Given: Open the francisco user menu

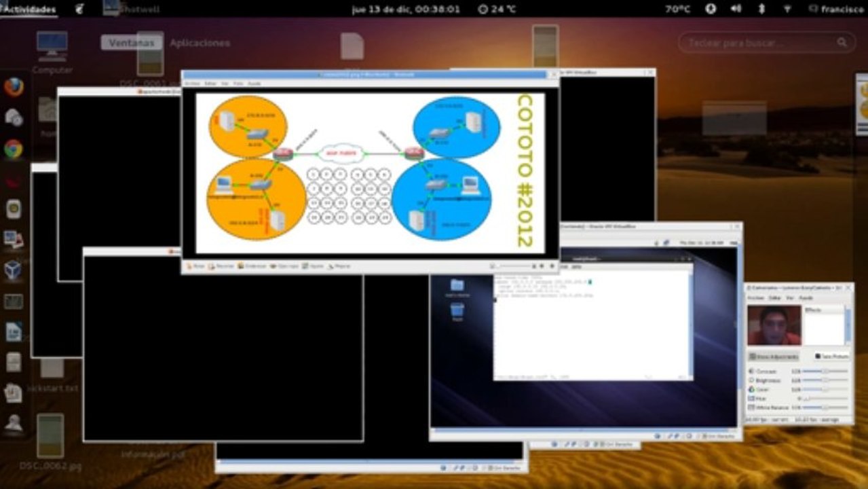Looking at the screenshot, I should pyautogui.click(x=836, y=9).
